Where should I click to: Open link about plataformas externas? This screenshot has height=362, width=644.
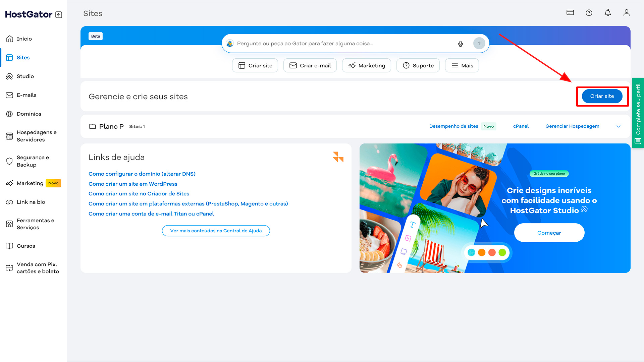pyautogui.click(x=188, y=204)
